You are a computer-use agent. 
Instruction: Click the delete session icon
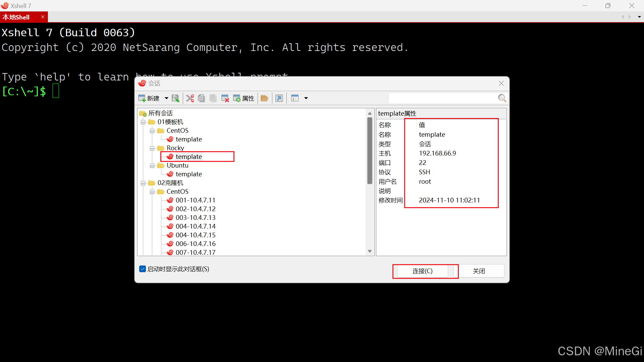click(225, 98)
